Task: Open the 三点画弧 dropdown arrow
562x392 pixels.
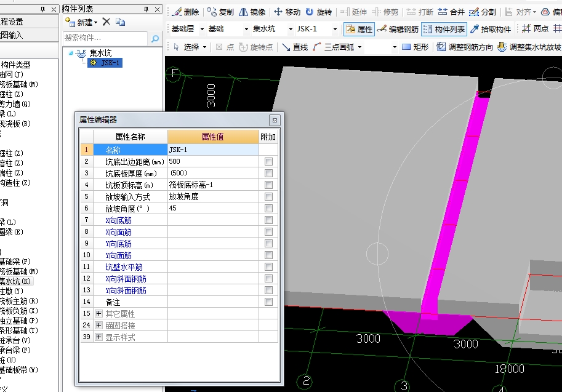Action: pos(359,47)
